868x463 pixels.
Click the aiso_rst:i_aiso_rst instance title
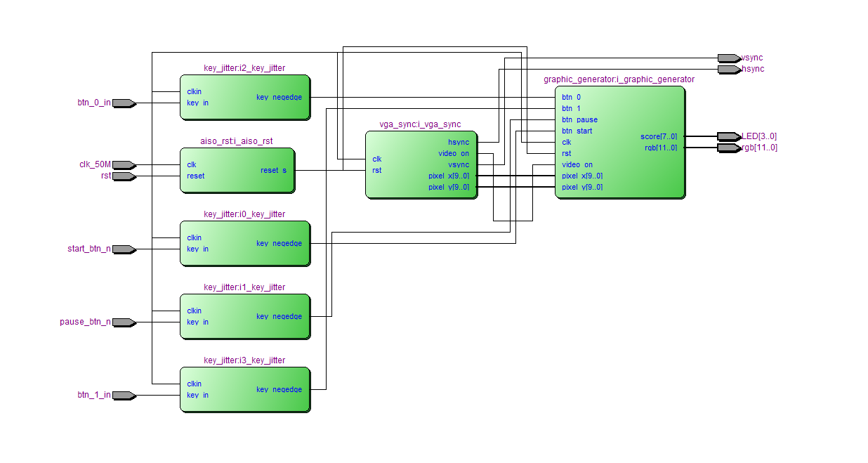[x=237, y=141]
